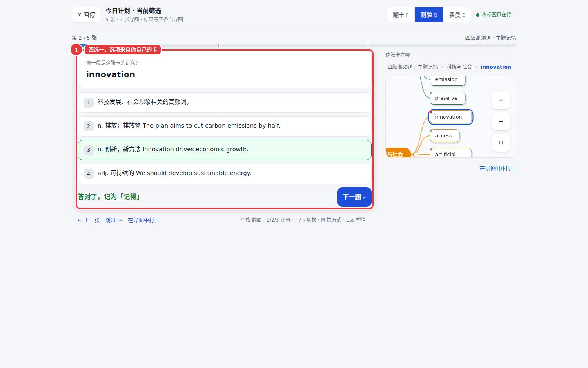Screen dimensions: 588x368
Task: Switch to 翻卡 mode tab
Action: pos(401,15)
